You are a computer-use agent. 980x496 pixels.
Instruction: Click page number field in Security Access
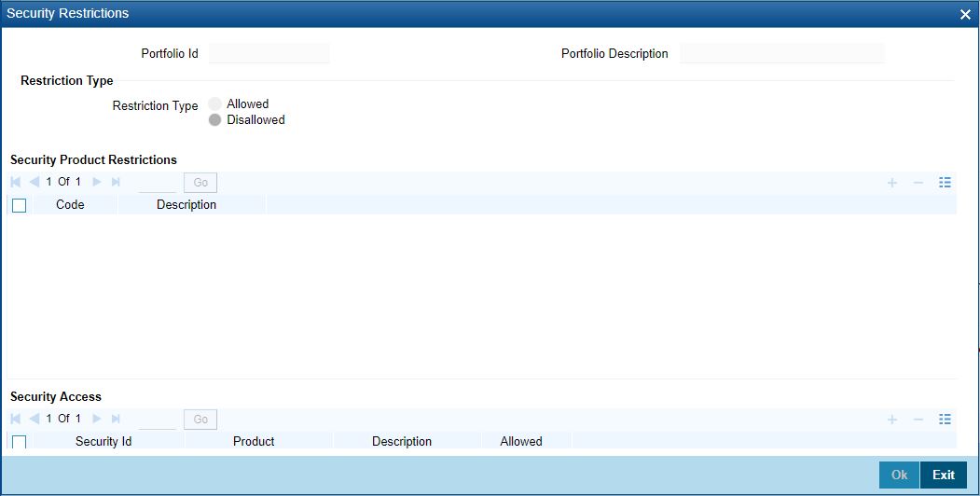click(158, 420)
